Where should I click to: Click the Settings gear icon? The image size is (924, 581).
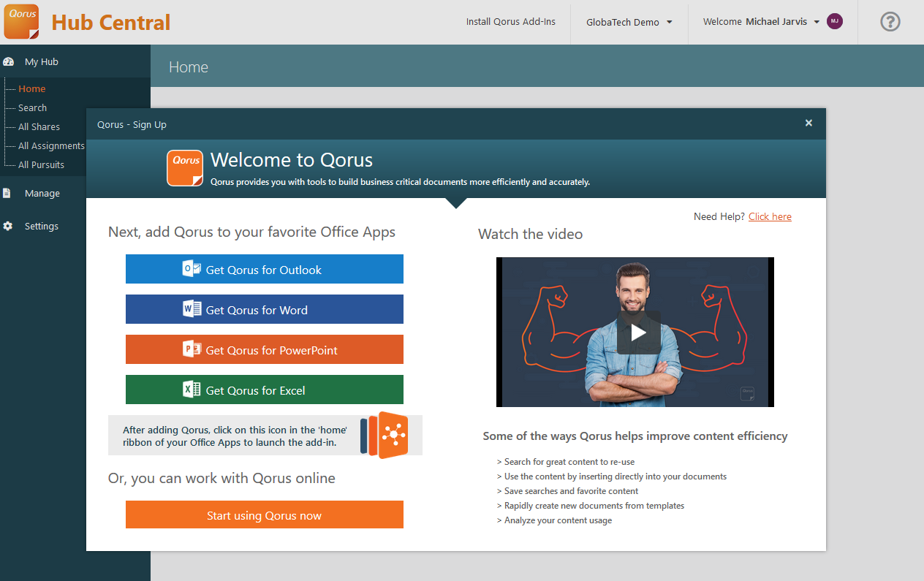point(8,227)
